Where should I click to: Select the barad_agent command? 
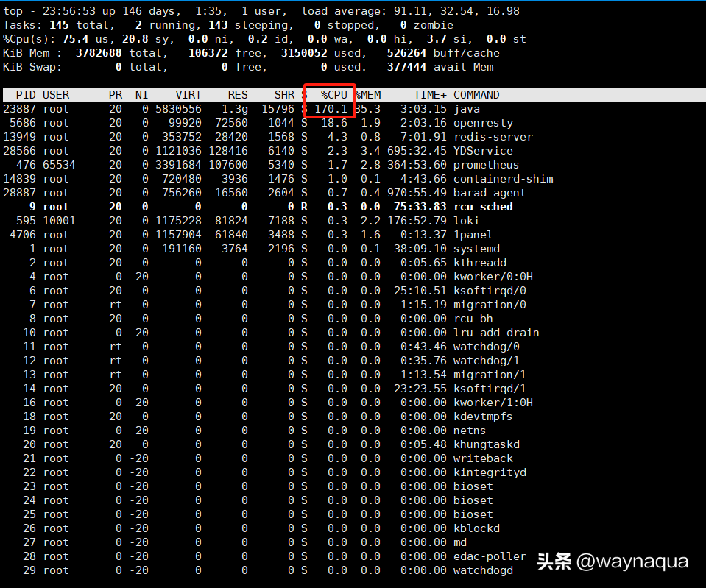[x=490, y=193]
